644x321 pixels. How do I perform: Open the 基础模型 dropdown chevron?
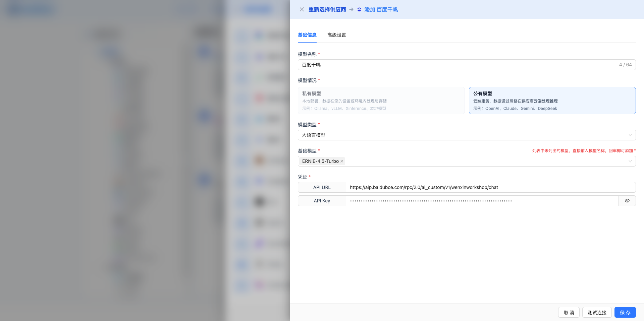coord(630,161)
